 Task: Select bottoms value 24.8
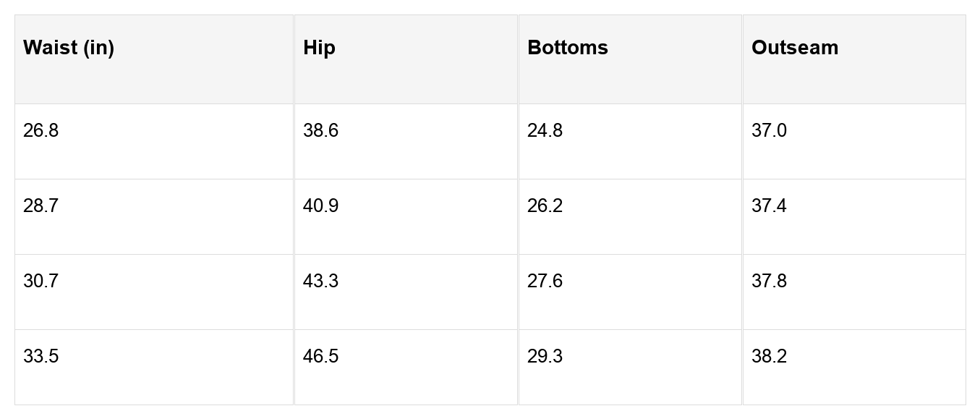coord(630,141)
